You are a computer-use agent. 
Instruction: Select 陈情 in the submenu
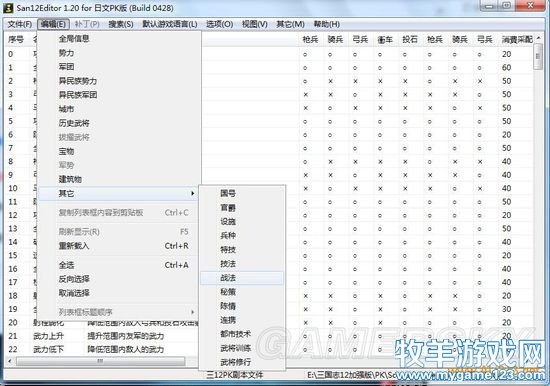242,306
